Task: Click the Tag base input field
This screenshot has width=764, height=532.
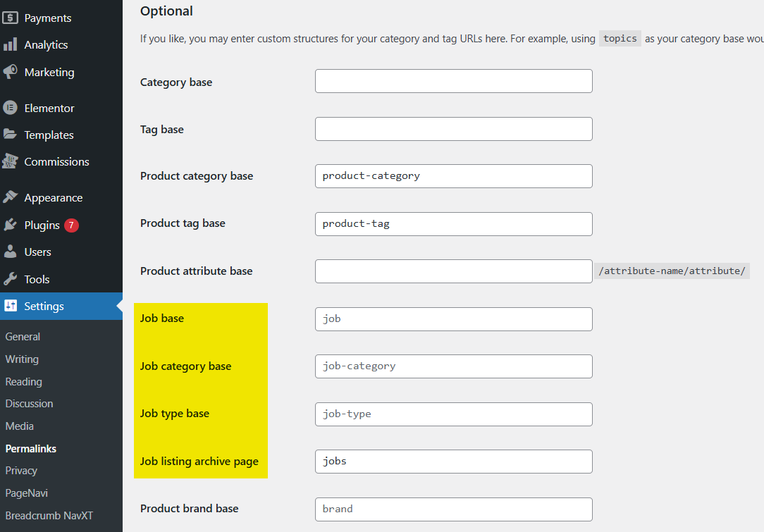Action: (x=453, y=129)
